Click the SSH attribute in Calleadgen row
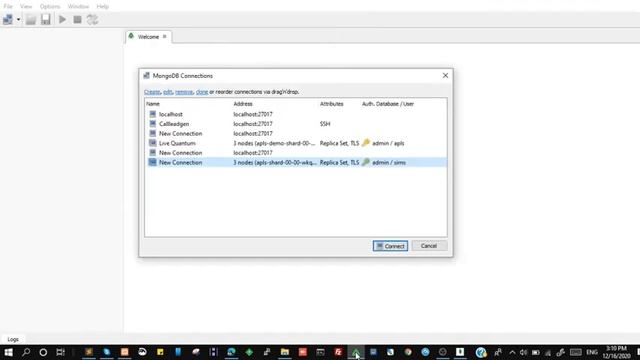 tap(325, 124)
